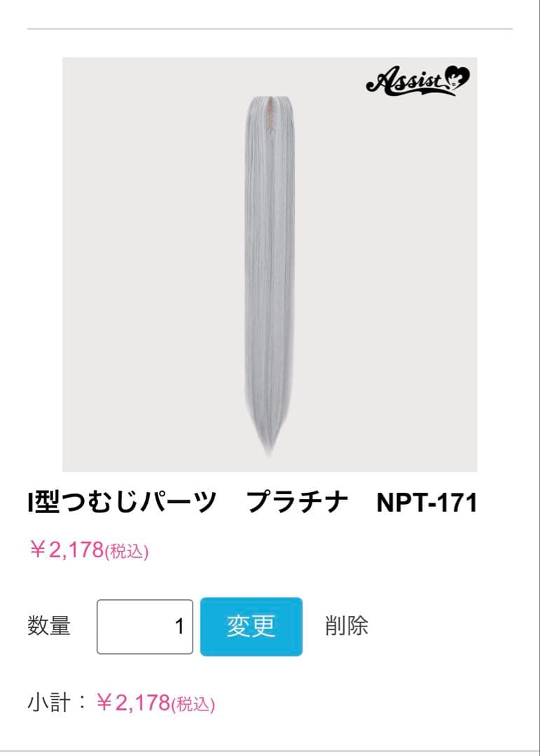Open the platinum wig product image
Viewport: 540px width, 756px height.
pos(270,264)
